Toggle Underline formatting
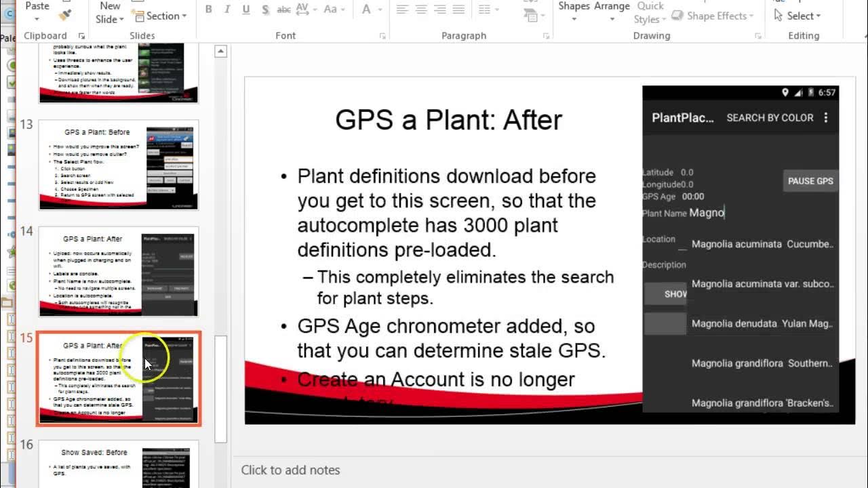The height and width of the screenshot is (488, 868). tap(245, 9)
